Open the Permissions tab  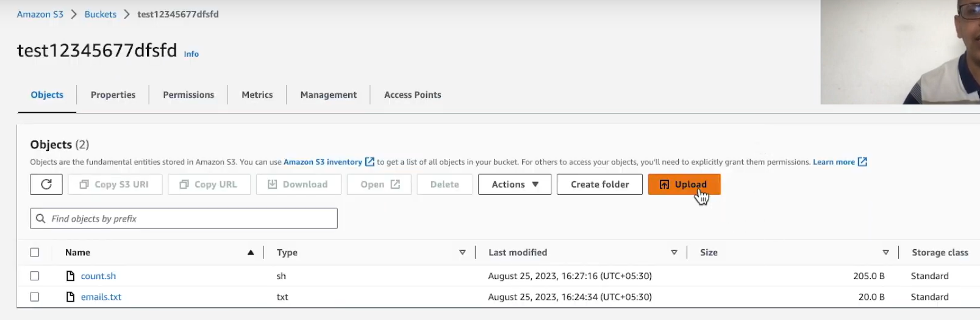pos(188,95)
